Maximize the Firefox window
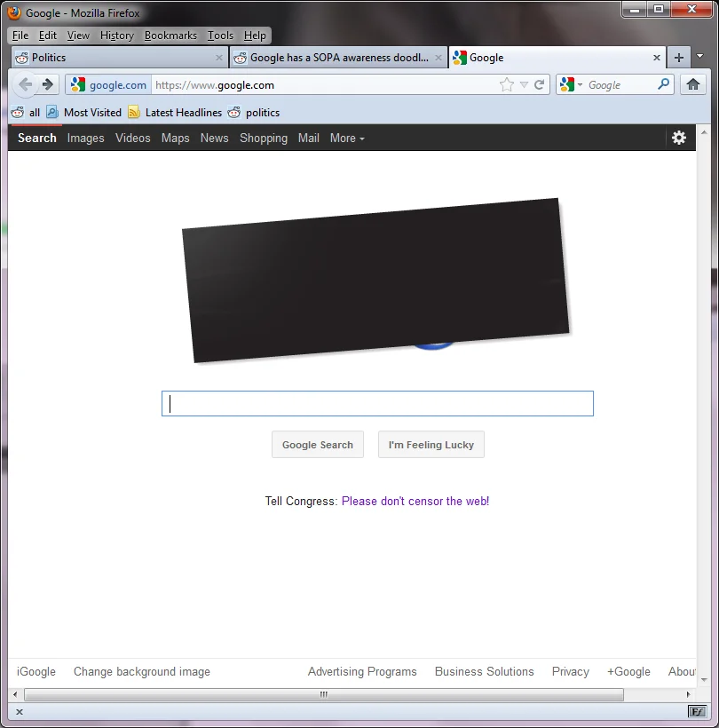The width and height of the screenshot is (719, 728). point(659,9)
